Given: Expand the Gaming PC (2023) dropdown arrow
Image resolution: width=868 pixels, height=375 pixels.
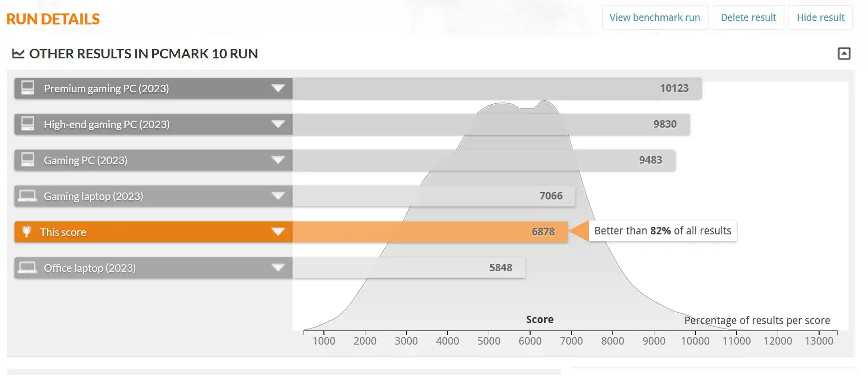Looking at the screenshot, I should point(278,160).
